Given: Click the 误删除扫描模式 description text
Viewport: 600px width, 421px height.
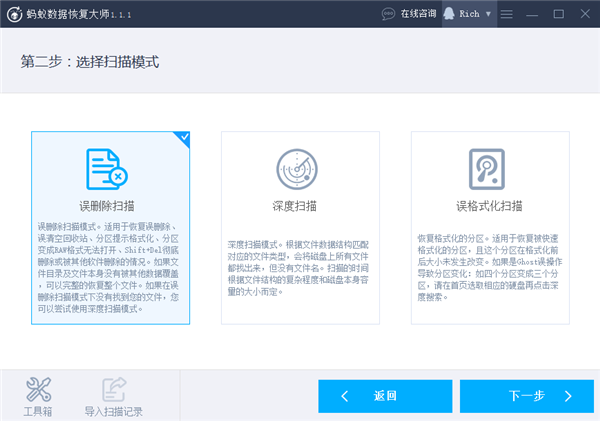Looking at the screenshot, I should pos(108,268).
